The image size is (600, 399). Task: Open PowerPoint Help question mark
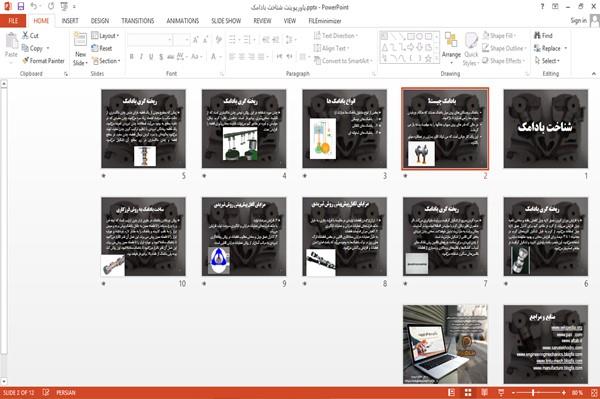coord(542,7)
